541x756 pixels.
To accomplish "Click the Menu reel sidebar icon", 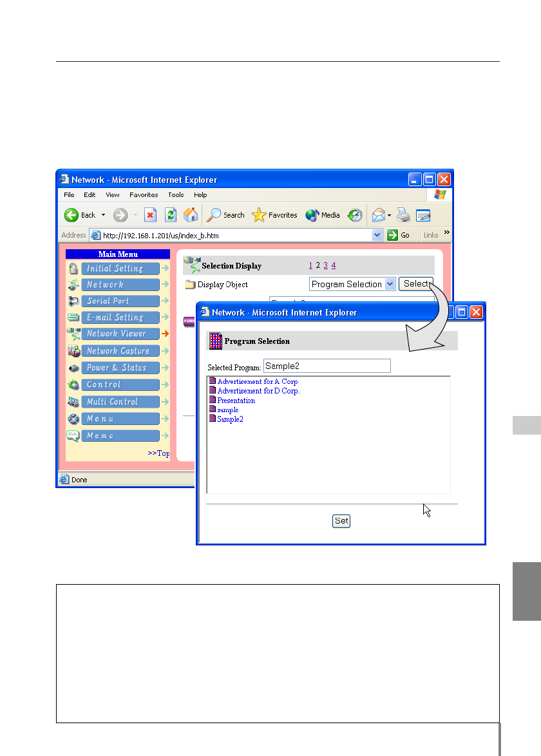I will click(x=73, y=419).
